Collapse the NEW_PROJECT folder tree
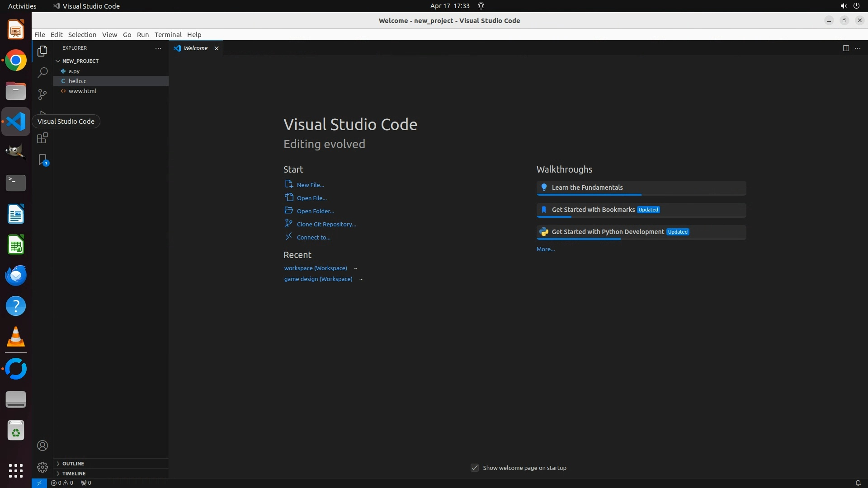868x488 pixels. pos(58,61)
